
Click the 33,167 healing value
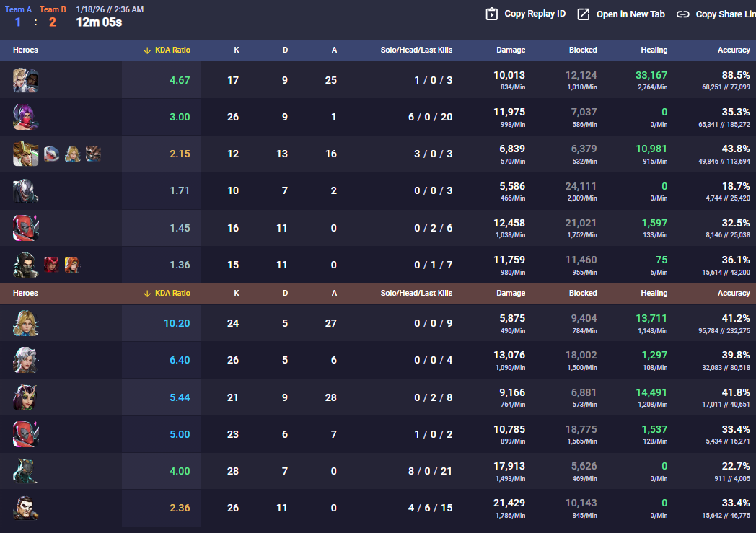[651, 75]
